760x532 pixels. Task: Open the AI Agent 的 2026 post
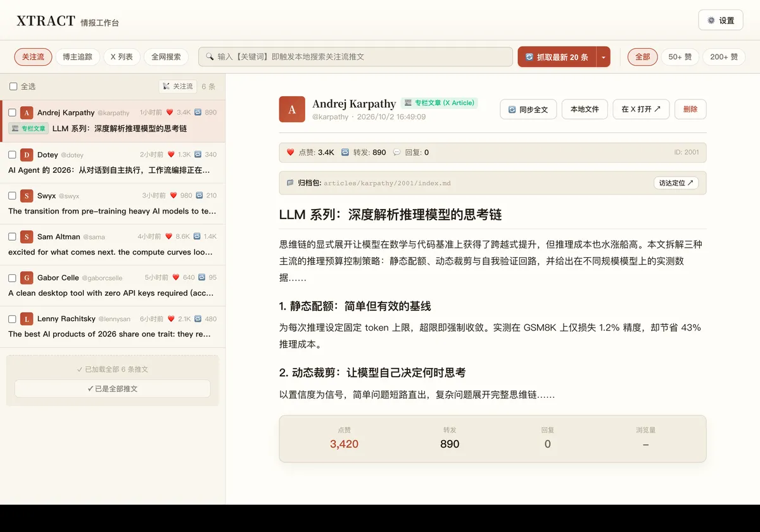[109, 170]
